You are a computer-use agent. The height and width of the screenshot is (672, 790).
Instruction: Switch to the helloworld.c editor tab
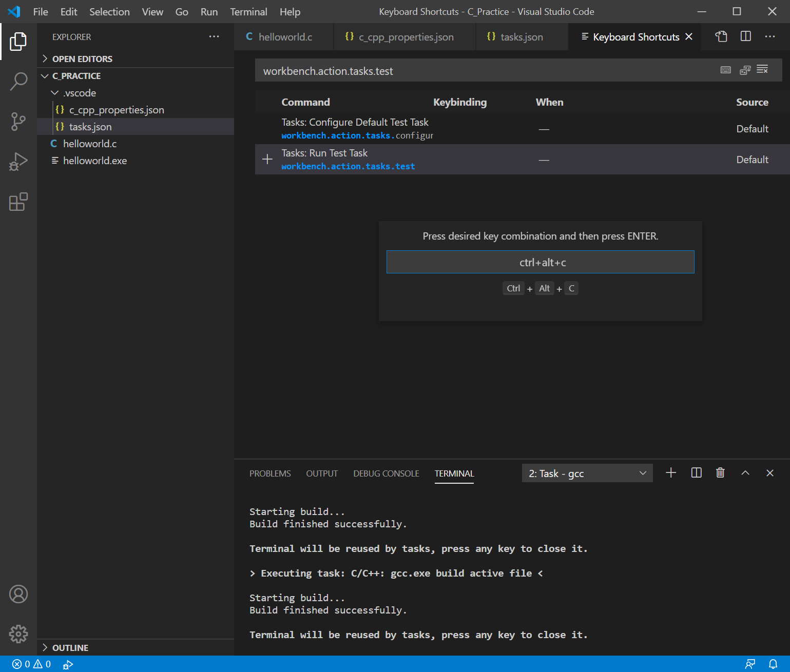pyautogui.click(x=284, y=36)
